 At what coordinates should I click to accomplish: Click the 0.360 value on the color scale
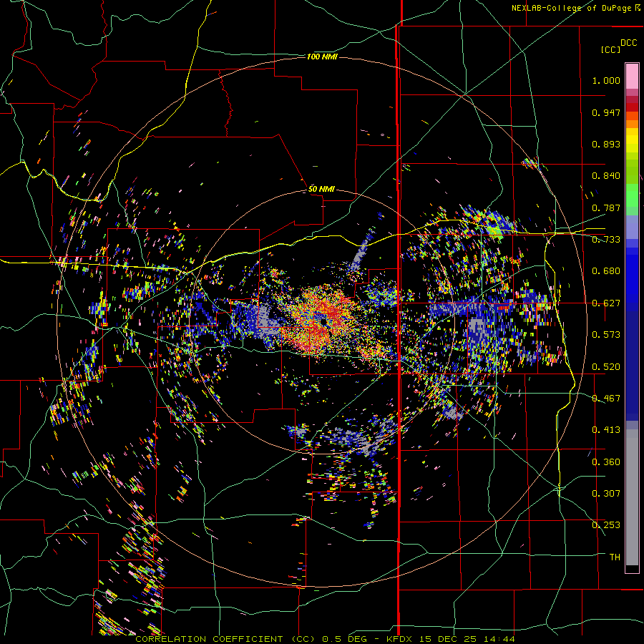click(x=606, y=462)
